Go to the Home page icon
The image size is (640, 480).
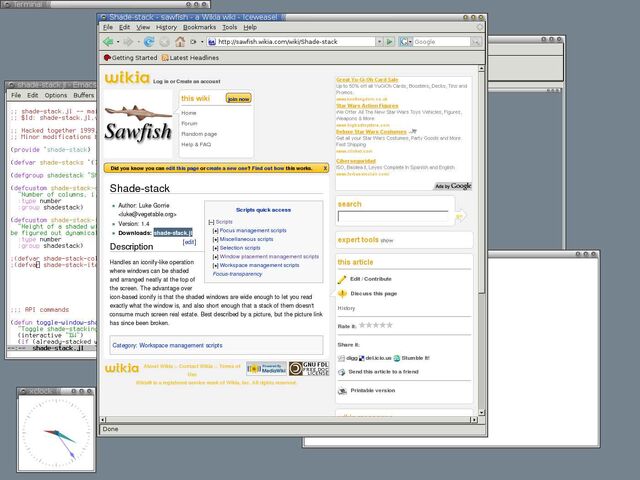pos(180,42)
